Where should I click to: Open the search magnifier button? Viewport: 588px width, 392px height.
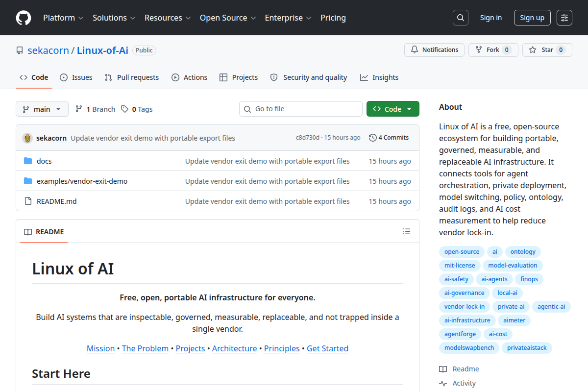[x=460, y=18]
